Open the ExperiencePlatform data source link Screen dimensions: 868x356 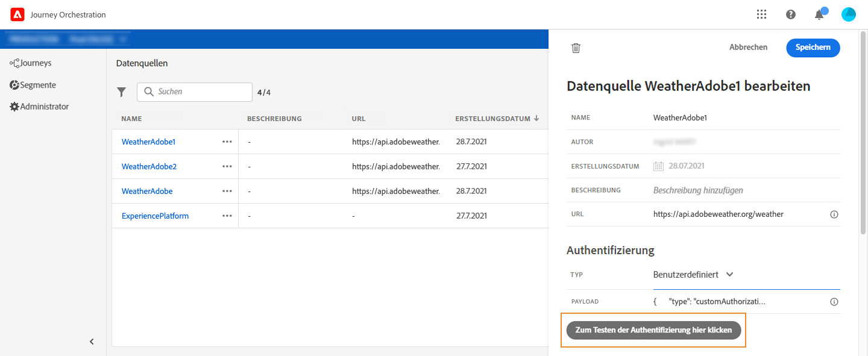pyautogui.click(x=155, y=216)
